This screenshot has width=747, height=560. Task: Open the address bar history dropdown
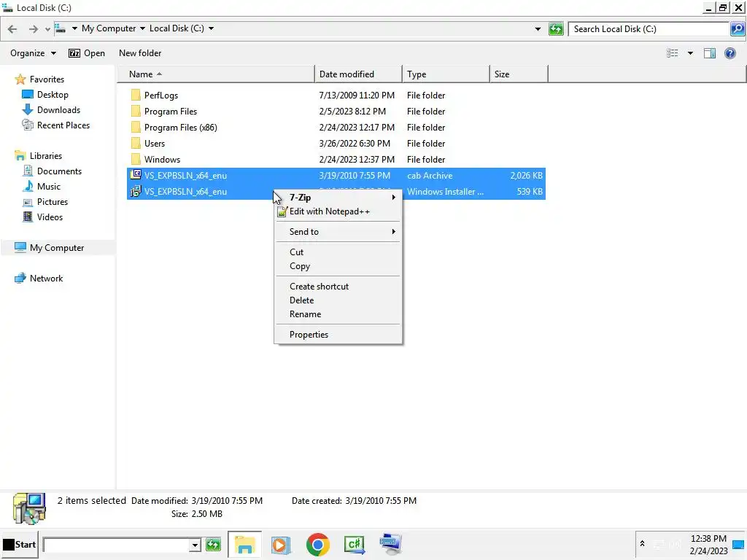[538, 29]
